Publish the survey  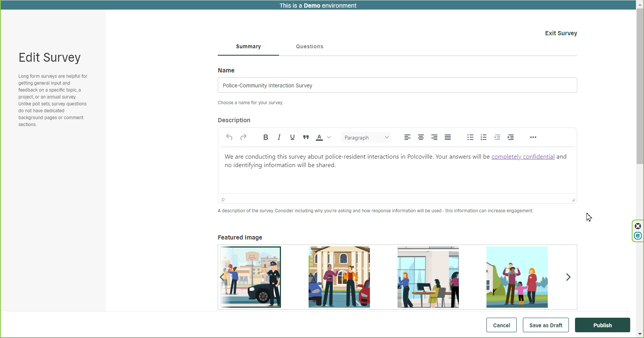(602, 325)
